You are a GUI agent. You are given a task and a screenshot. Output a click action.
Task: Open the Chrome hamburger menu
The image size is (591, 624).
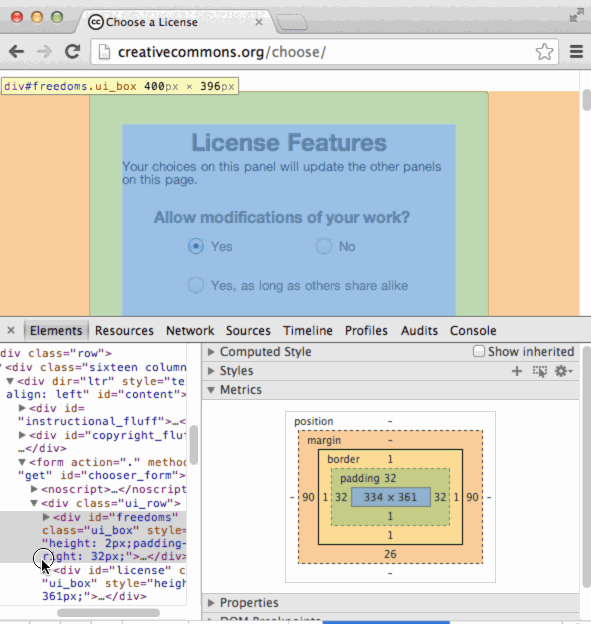click(x=576, y=52)
